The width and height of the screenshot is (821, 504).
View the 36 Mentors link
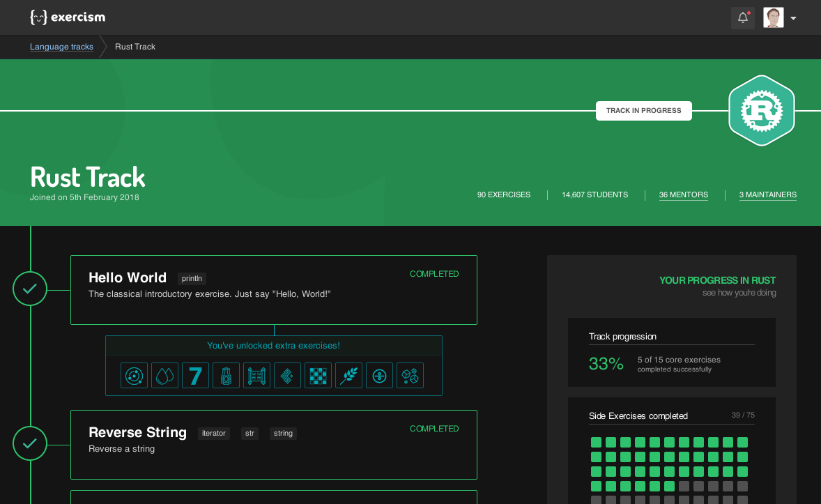tap(683, 195)
